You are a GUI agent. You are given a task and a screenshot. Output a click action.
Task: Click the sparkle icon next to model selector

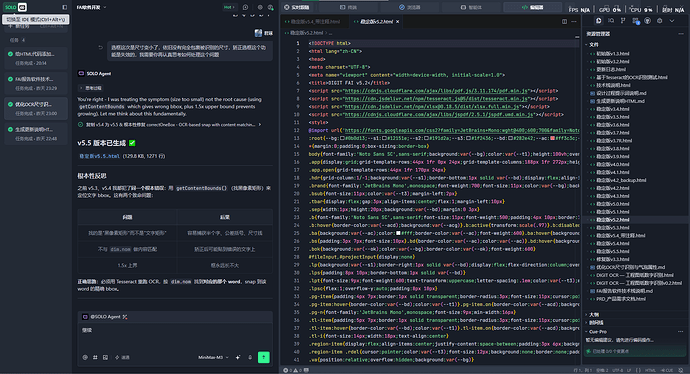click(x=238, y=357)
